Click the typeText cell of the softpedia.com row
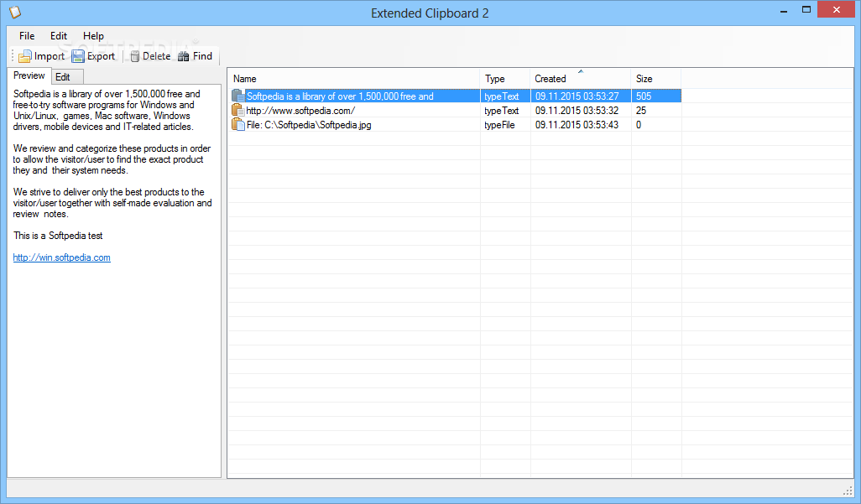Image resolution: width=861 pixels, height=504 pixels. point(501,111)
